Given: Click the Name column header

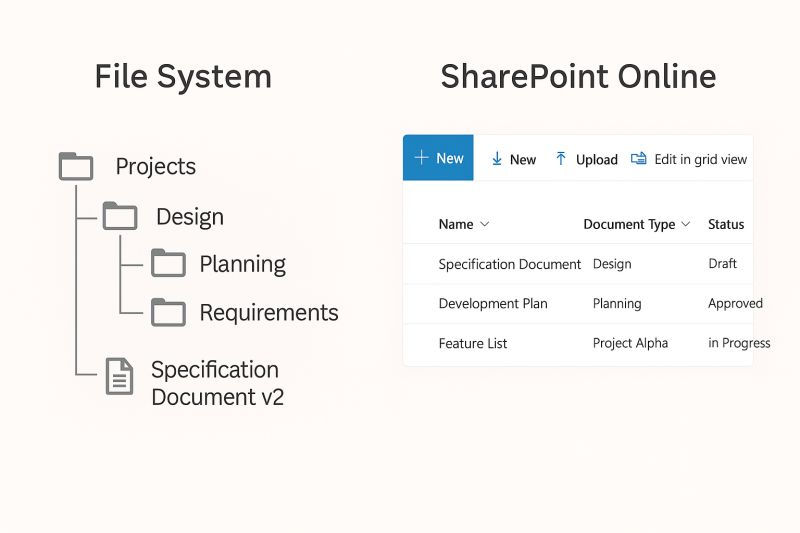Looking at the screenshot, I should (x=456, y=224).
